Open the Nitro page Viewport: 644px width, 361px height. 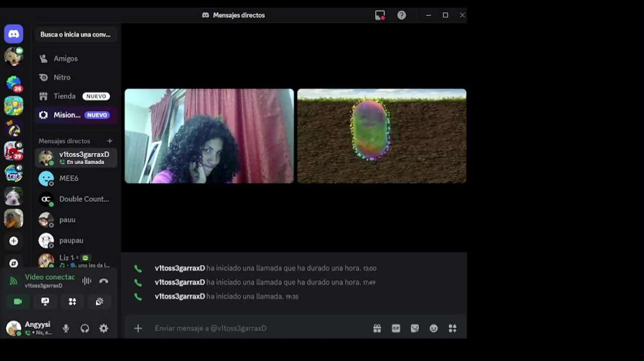click(76, 77)
